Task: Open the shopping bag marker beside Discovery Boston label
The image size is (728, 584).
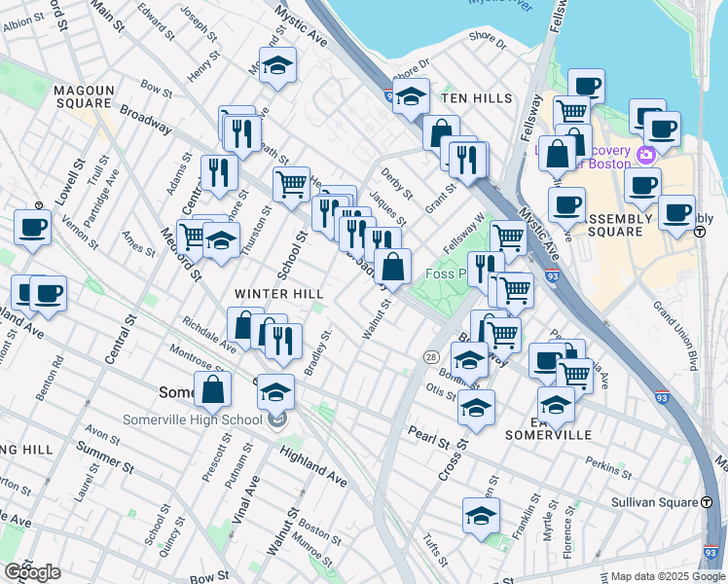Action: click(557, 155)
